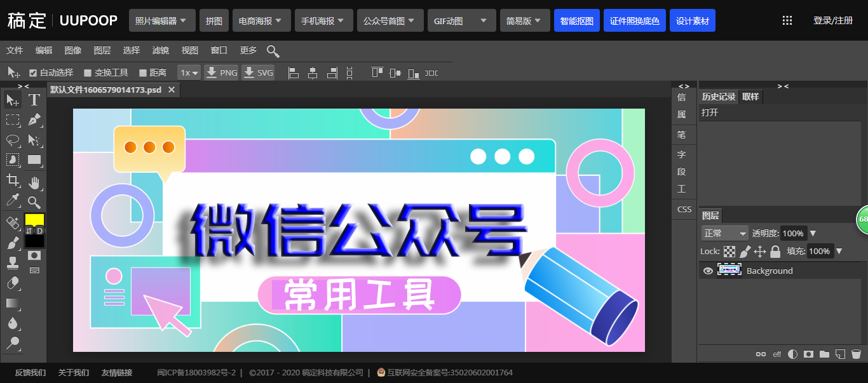Viewport: 868px width, 383px height.
Task: Create a new layer icon
Action: 840,354
